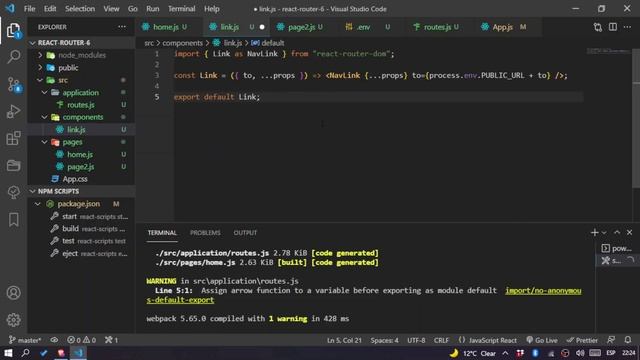Expand the node_modules folder
Viewport: 640px width, 360px height.
click(40, 55)
